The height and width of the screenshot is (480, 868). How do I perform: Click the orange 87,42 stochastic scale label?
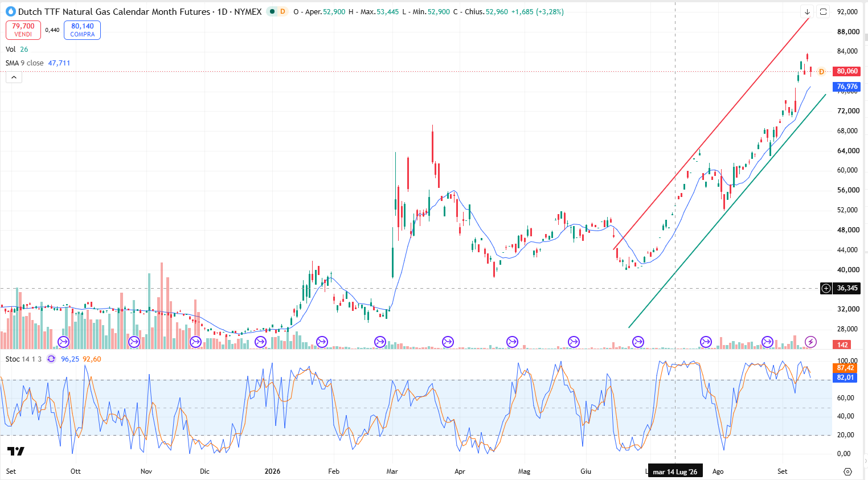point(845,368)
